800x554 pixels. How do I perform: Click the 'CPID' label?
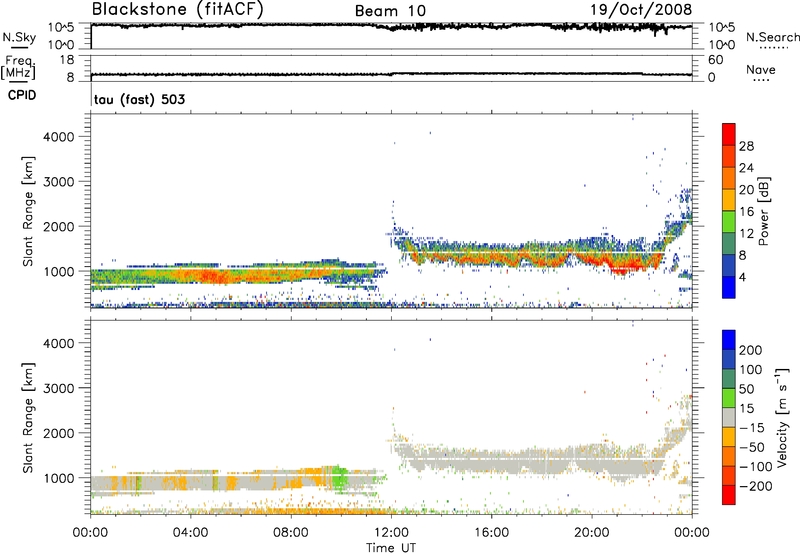click(22, 95)
